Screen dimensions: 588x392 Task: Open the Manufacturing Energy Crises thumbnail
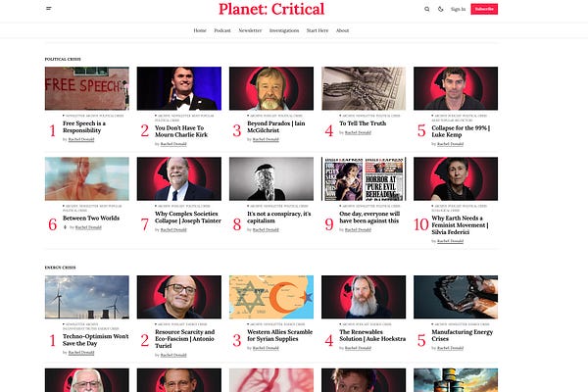456,297
